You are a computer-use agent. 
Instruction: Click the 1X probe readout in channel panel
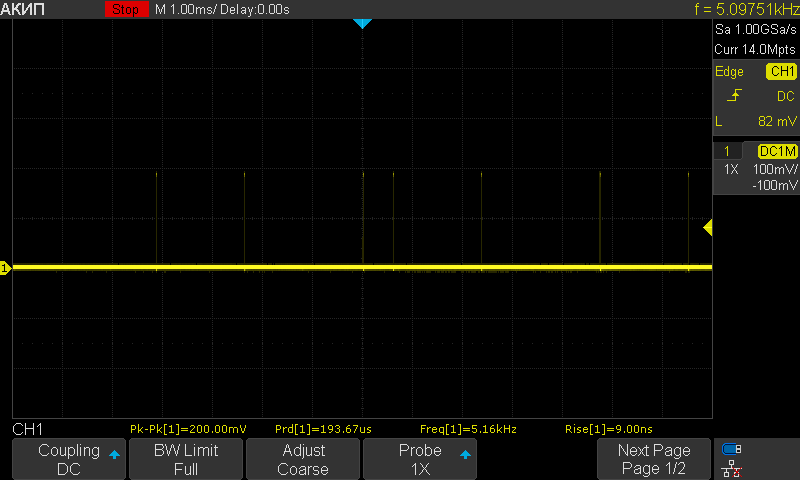[x=731, y=169]
